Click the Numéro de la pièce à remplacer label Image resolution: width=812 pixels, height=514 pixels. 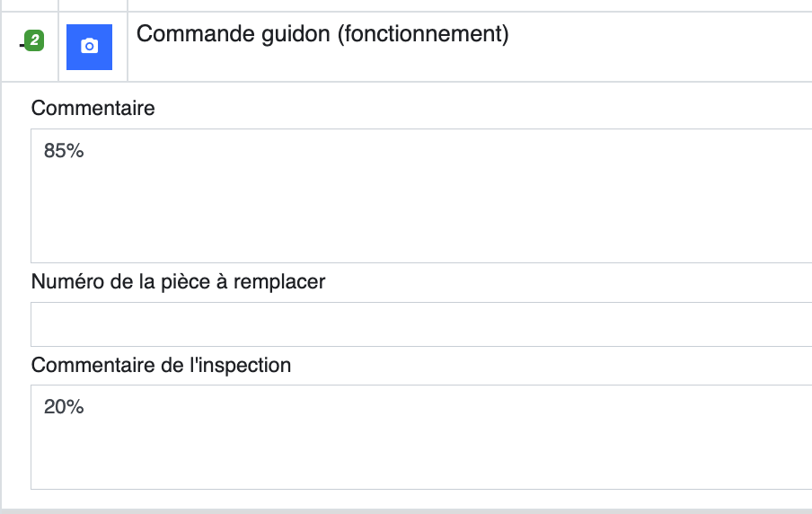[x=178, y=282]
